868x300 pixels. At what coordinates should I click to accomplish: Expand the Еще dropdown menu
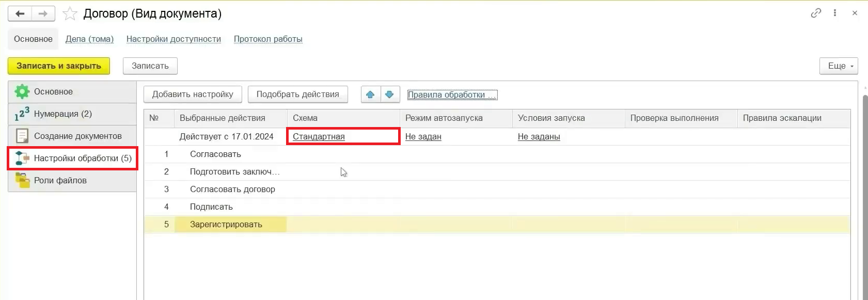point(838,66)
